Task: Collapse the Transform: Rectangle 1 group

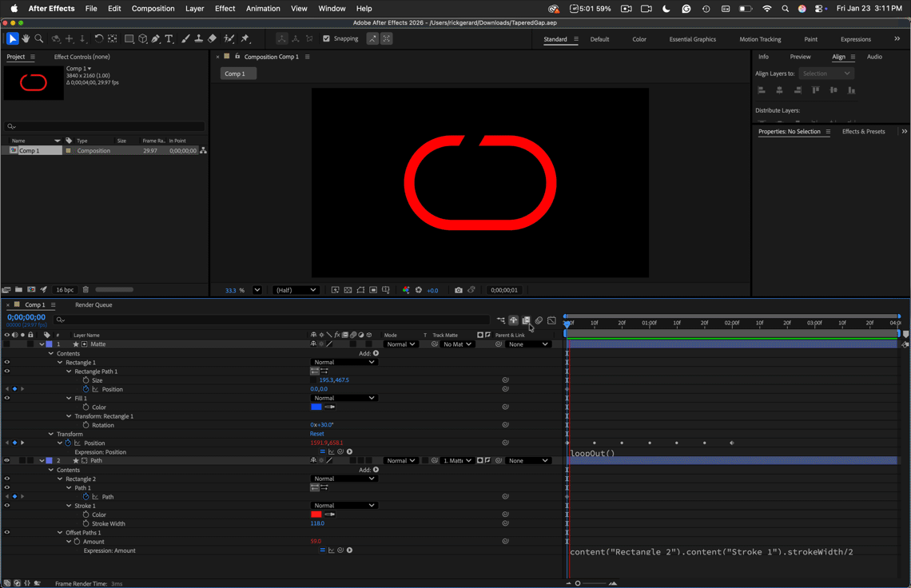Action: click(70, 416)
